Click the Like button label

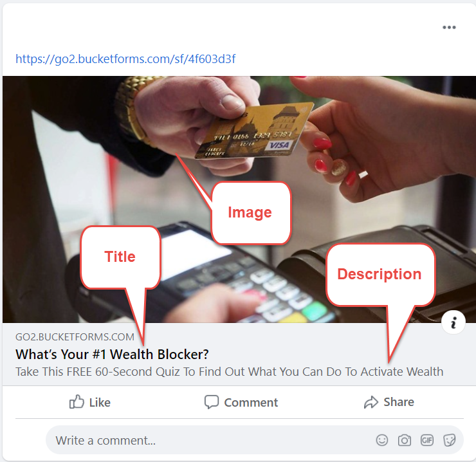[x=100, y=402]
